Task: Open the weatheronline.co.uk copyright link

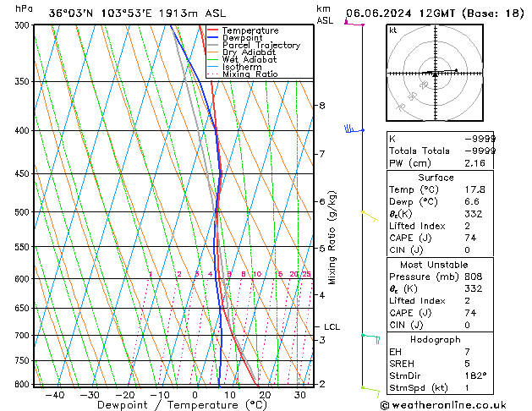Action: 443,405
